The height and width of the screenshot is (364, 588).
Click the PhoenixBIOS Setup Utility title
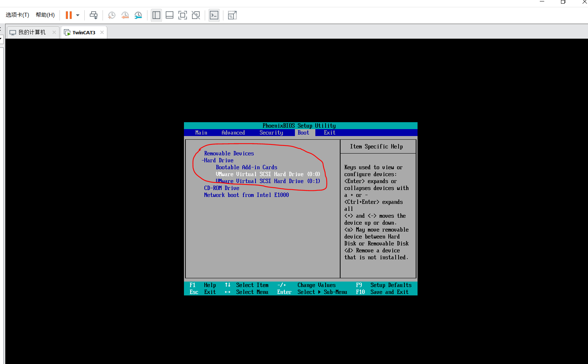click(299, 126)
